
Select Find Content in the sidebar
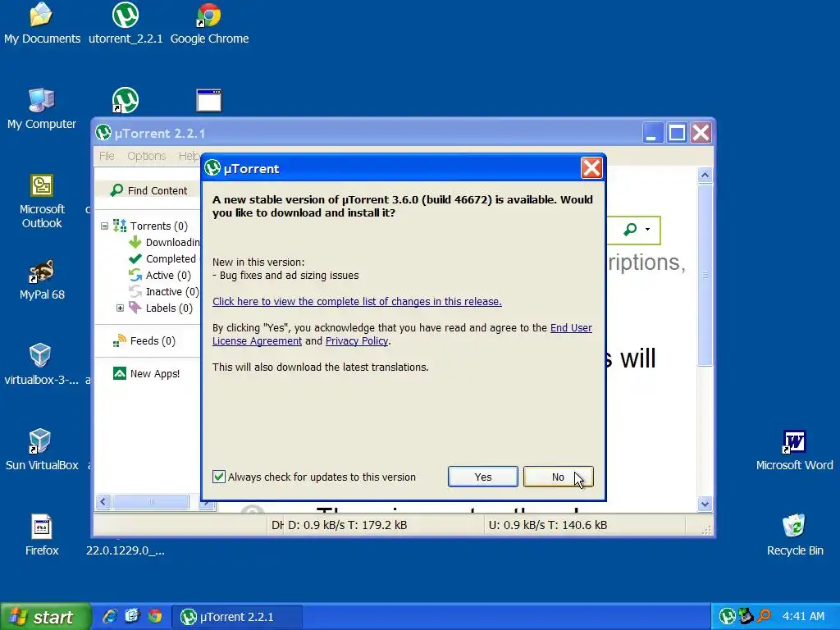[148, 190]
